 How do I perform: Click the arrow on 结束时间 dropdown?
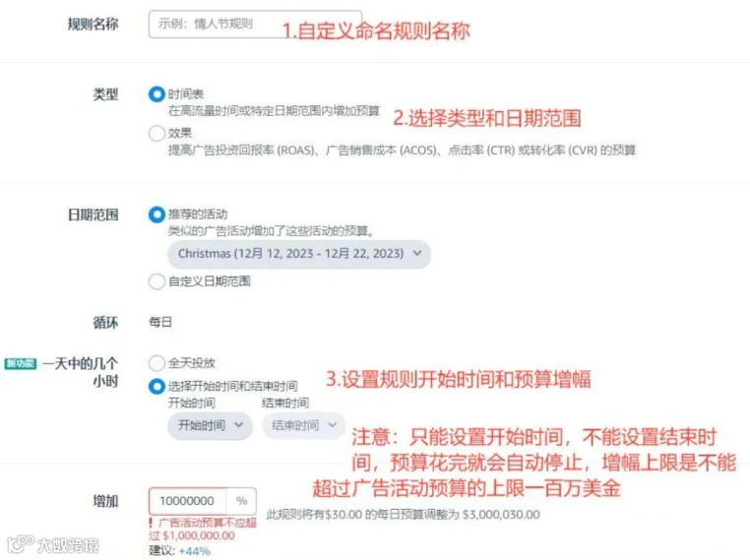(333, 424)
